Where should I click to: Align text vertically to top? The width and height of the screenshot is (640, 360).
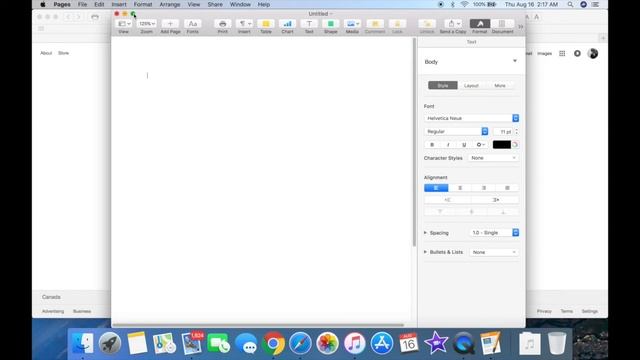[440, 211]
